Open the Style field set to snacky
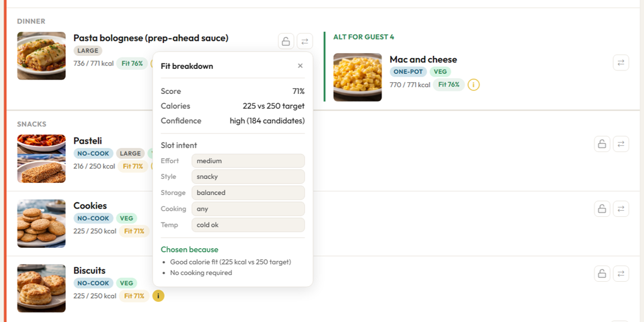The width and height of the screenshot is (644, 322). tap(248, 177)
